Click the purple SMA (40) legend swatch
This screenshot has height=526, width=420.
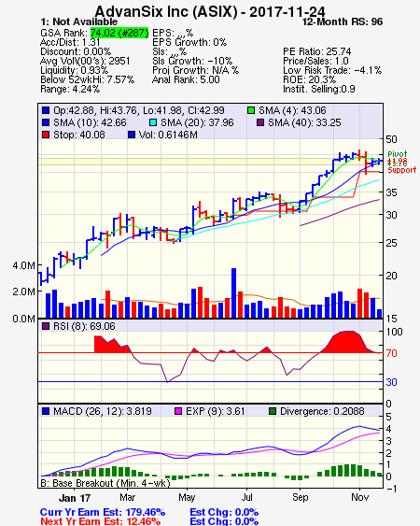[260, 122]
